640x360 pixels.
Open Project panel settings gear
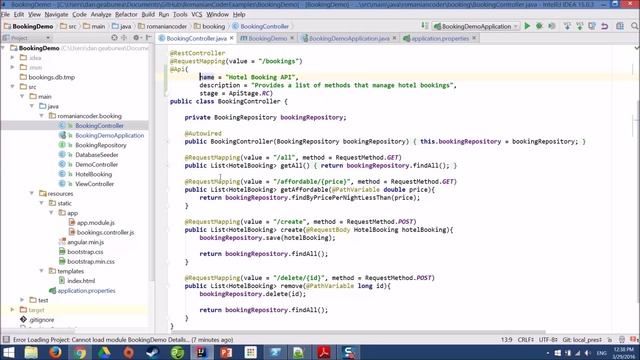tap(136, 38)
